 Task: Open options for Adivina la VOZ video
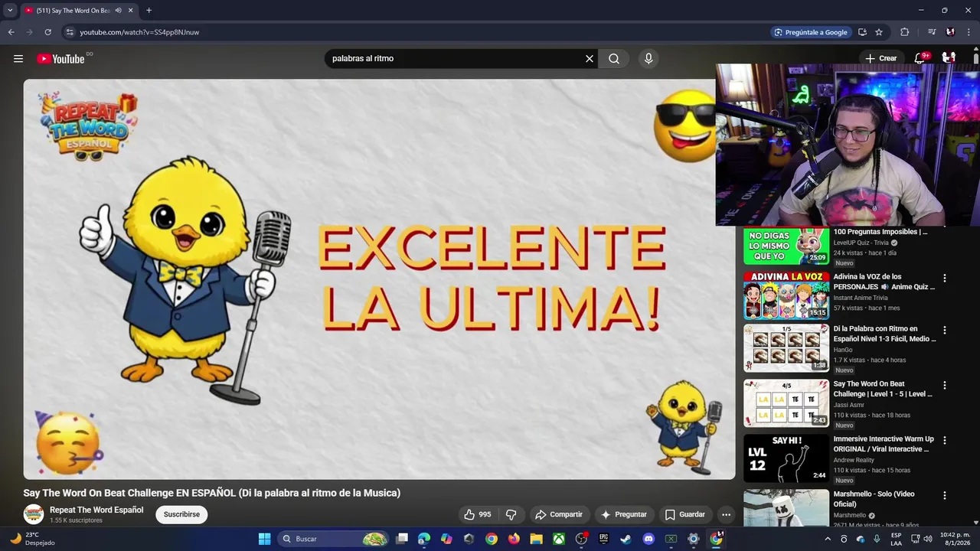click(x=944, y=279)
